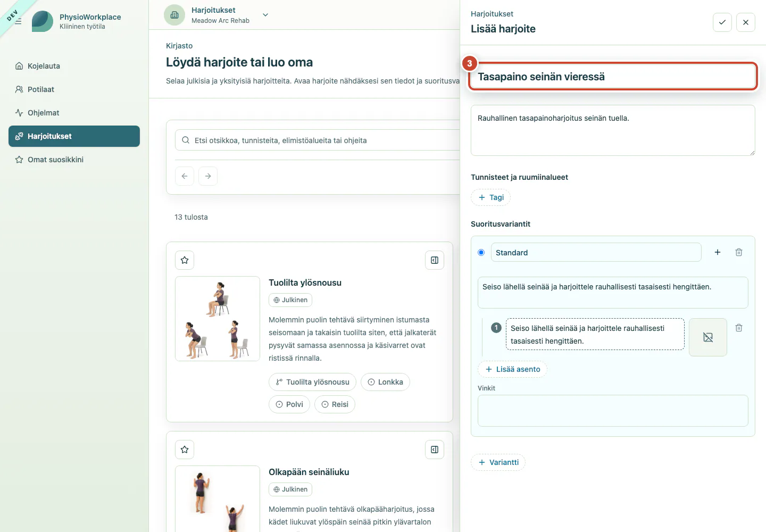Close the Lisää harjoite panel
Screen dimensions: 766x532
(x=746, y=22)
